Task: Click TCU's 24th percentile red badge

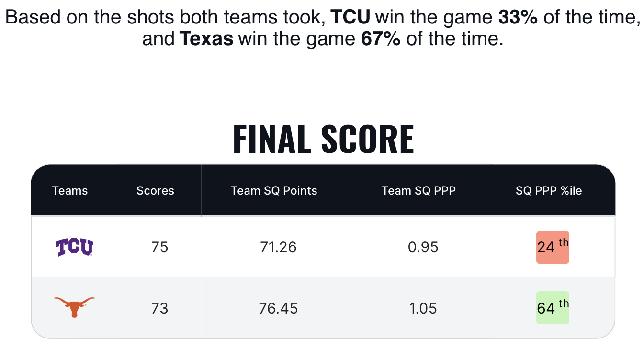Action: pos(553,247)
